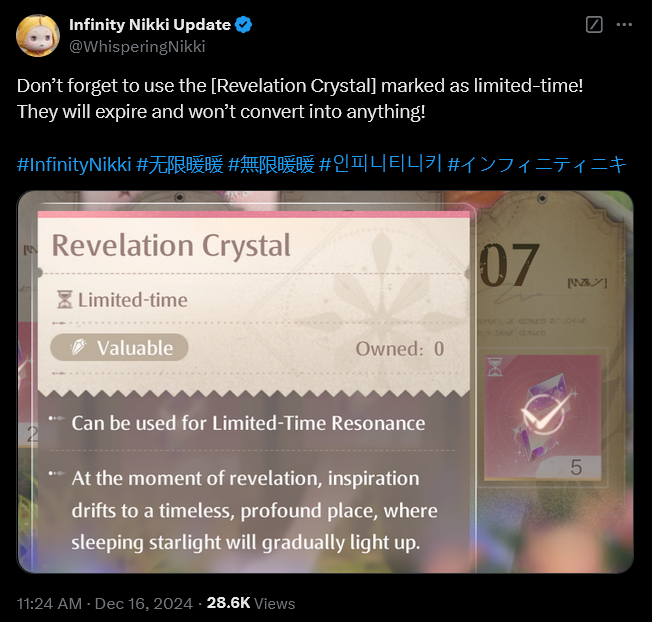The width and height of the screenshot is (652, 622).
Task: Open the Japanese #インフィニティニキ hashtag
Action: click(x=536, y=165)
